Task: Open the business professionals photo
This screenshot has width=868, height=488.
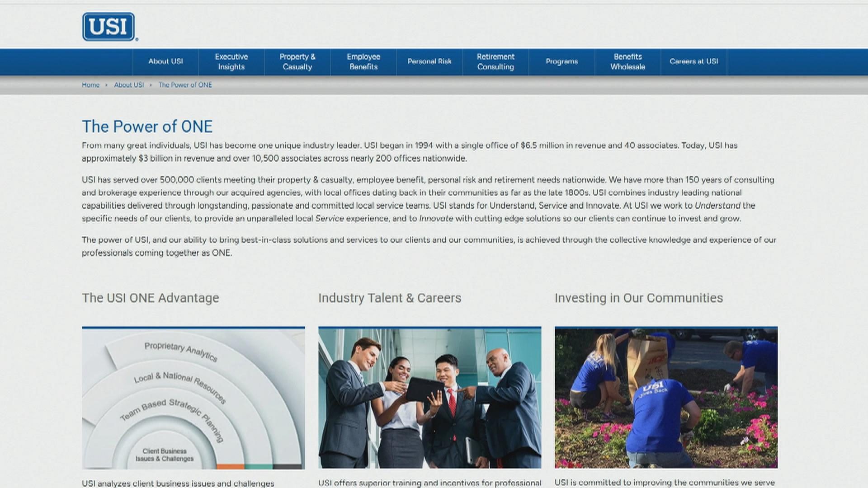Action: [429, 398]
